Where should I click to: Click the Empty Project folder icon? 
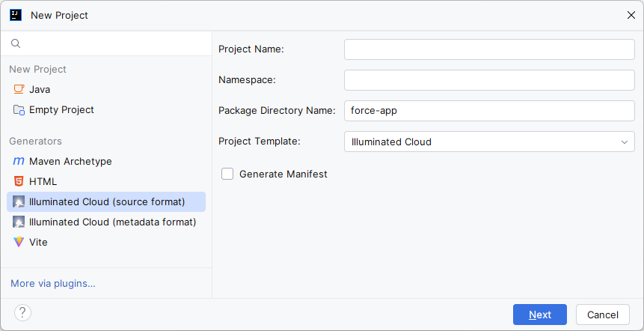[x=19, y=110]
